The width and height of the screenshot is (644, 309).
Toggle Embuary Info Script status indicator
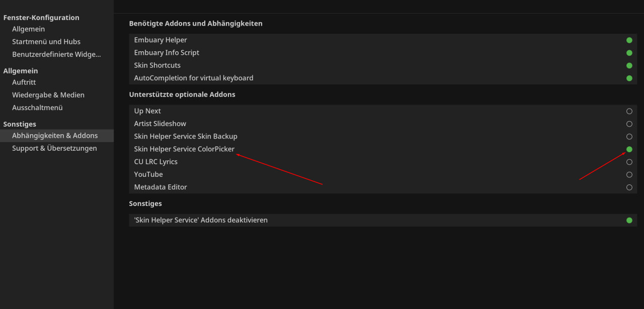(629, 53)
